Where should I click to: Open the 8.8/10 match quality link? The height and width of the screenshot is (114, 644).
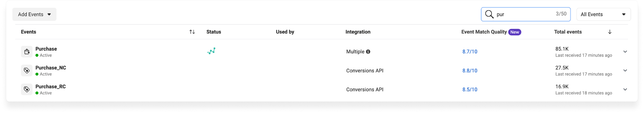(470, 71)
